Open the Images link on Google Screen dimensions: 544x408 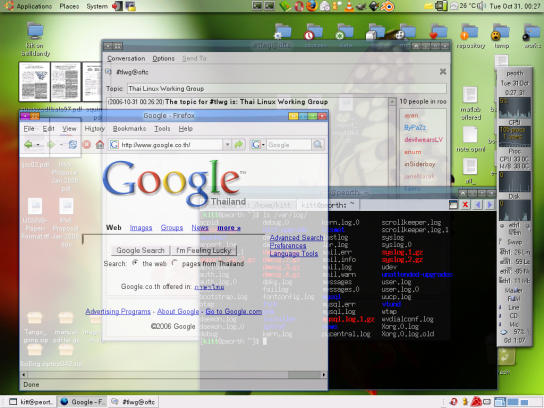pyautogui.click(x=141, y=228)
